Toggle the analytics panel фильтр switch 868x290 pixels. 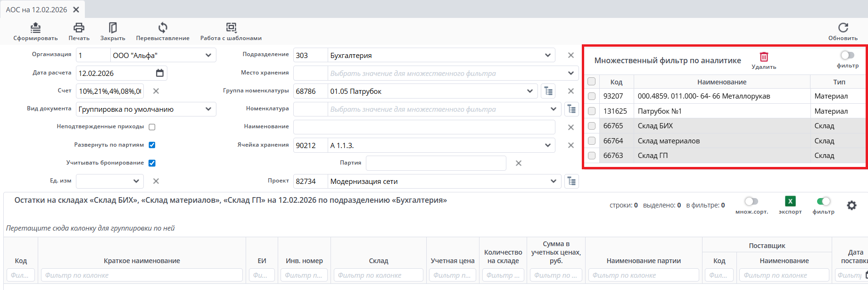pos(847,56)
